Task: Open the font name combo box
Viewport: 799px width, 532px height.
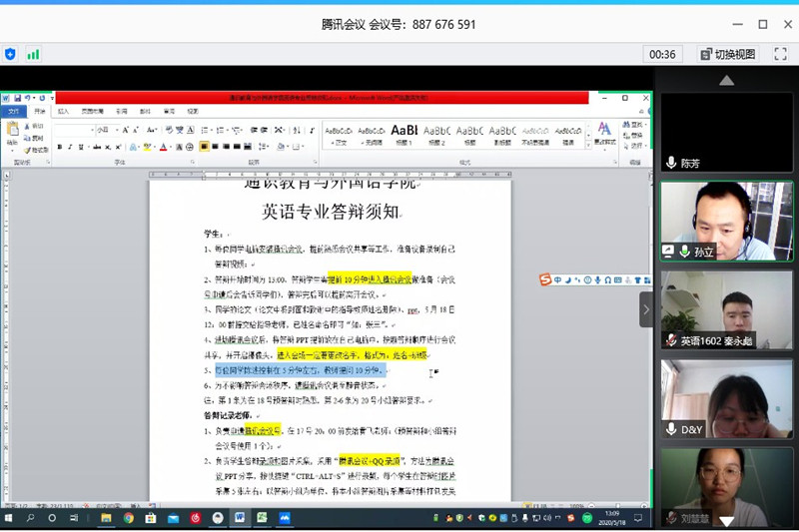Action: coord(74,131)
